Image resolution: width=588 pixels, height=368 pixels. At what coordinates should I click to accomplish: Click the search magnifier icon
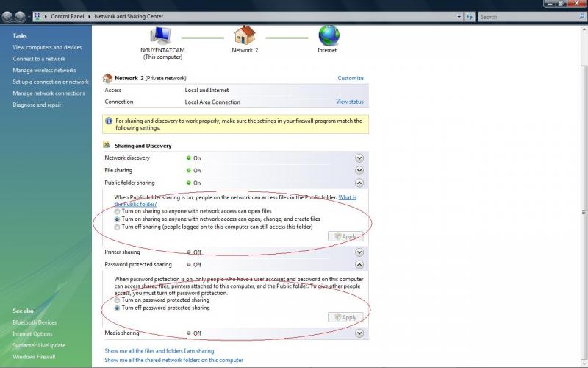coord(582,16)
